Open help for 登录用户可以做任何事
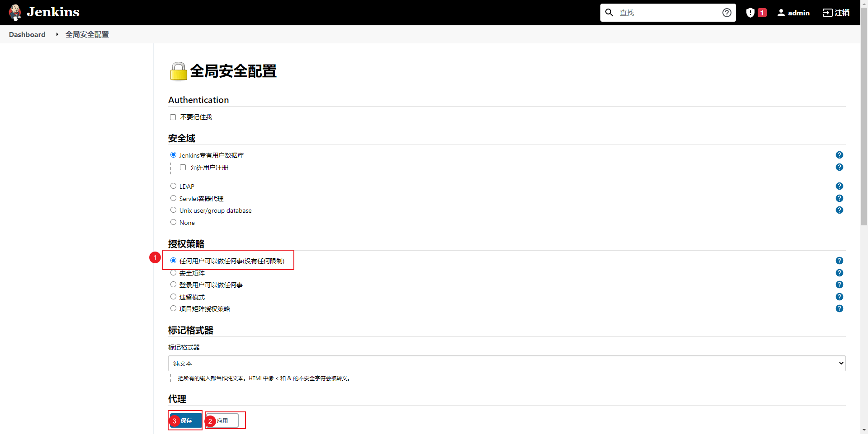The image size is (868, 434). pos(840,285)
